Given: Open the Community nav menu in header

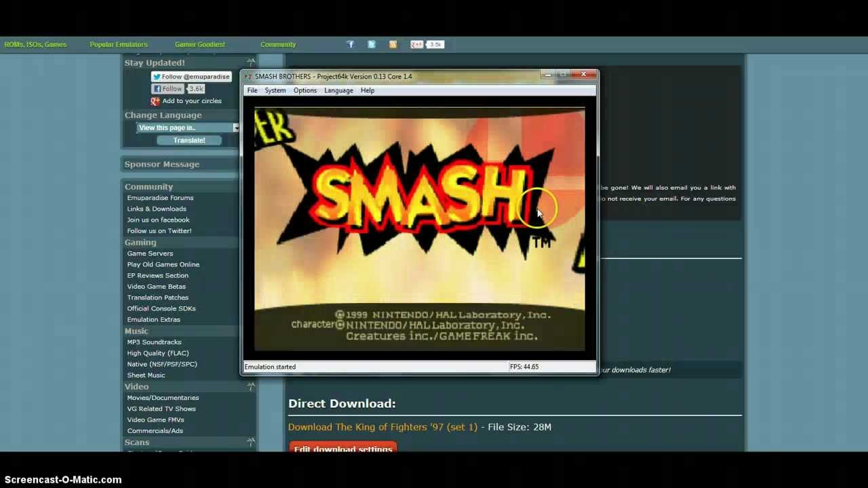Looking at the screenshot, I should [x=278, y=44].
